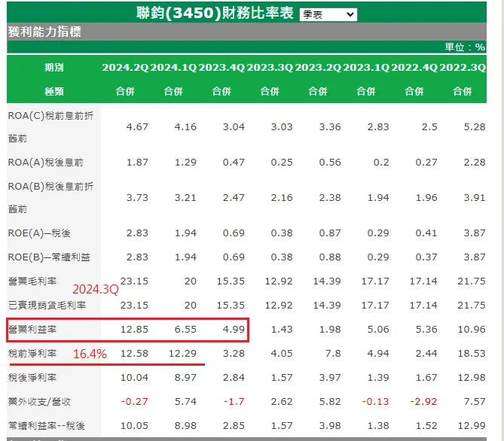Click the 種類 header label

[x=54, y=92]
